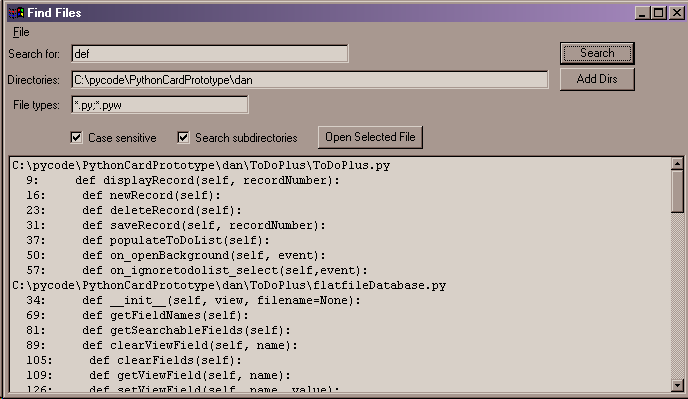Viewport: 688px width, 399px height.
Task: Select the flatfileDatabase.py file path row
Action: coord(229,285)
